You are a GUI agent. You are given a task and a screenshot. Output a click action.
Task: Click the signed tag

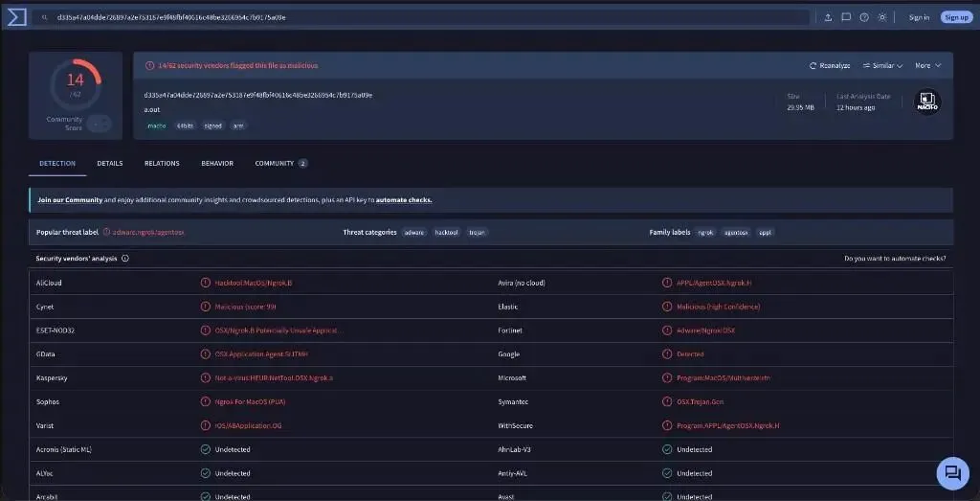213,125
